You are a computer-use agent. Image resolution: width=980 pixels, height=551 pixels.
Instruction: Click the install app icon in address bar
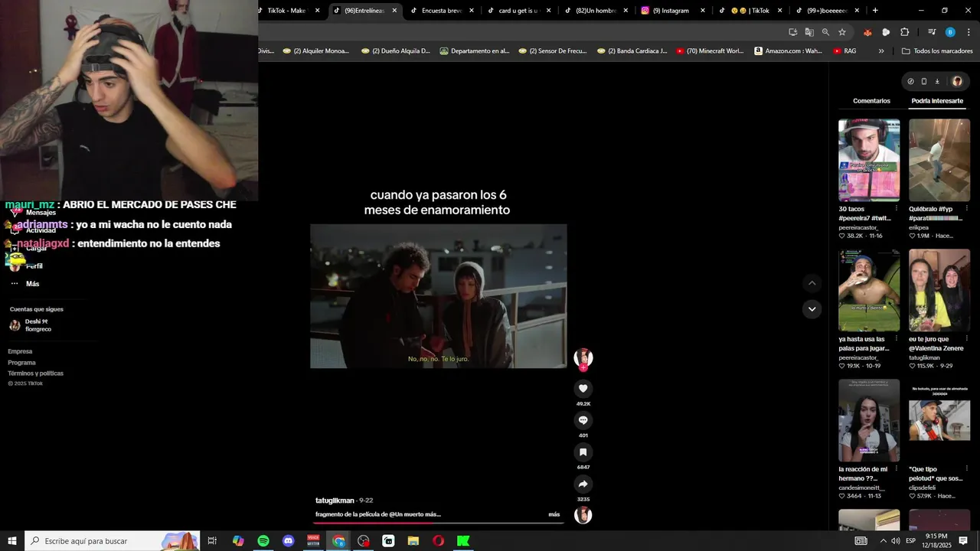click(x=793, y=32)
